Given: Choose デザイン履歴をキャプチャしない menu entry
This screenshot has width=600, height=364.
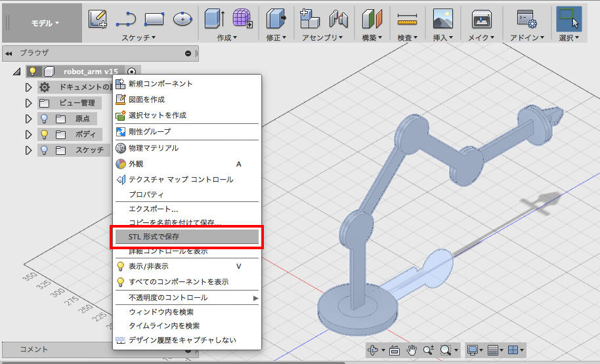Looking at the screenshot, I should point(187,340).
